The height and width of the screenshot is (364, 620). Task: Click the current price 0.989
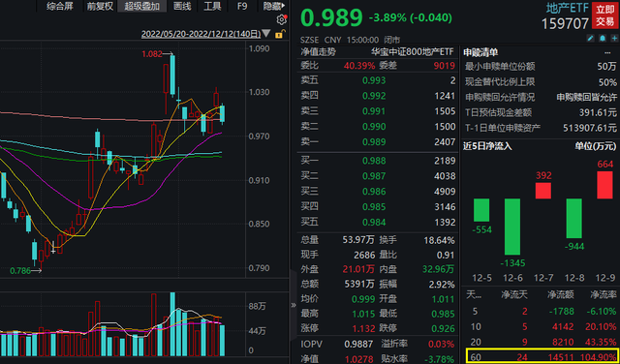[331, 17]
